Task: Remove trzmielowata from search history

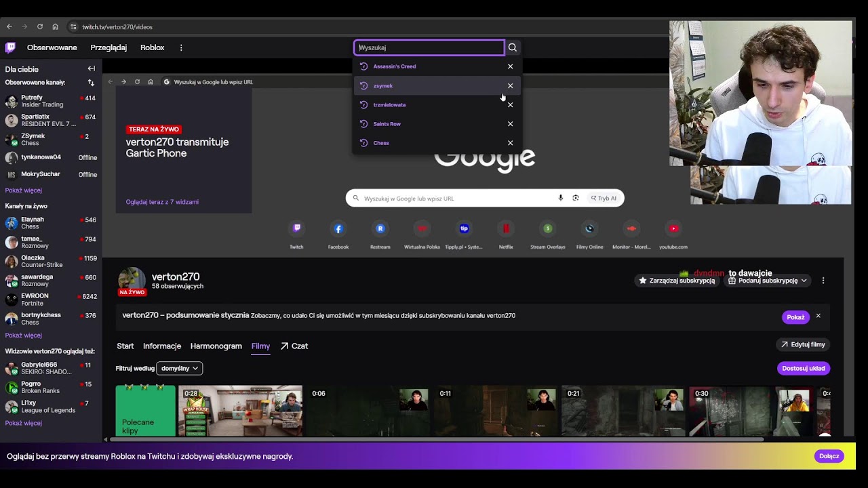Action: 511,105
